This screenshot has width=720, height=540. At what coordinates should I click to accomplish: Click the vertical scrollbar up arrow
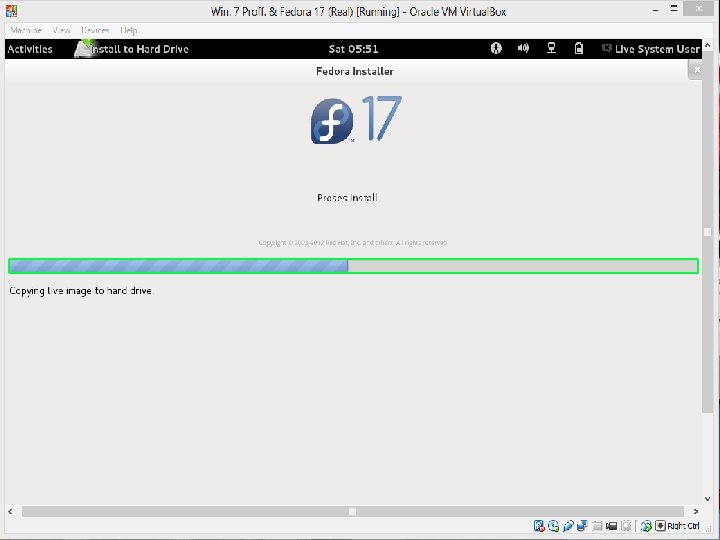pyautogui.click(x=708, y=45)
